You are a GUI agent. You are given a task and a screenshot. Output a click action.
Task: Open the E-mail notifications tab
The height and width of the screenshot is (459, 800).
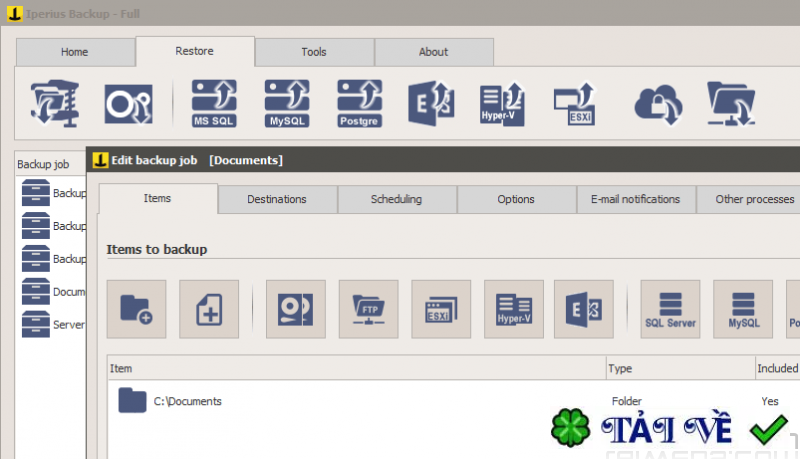click(636, 199)
